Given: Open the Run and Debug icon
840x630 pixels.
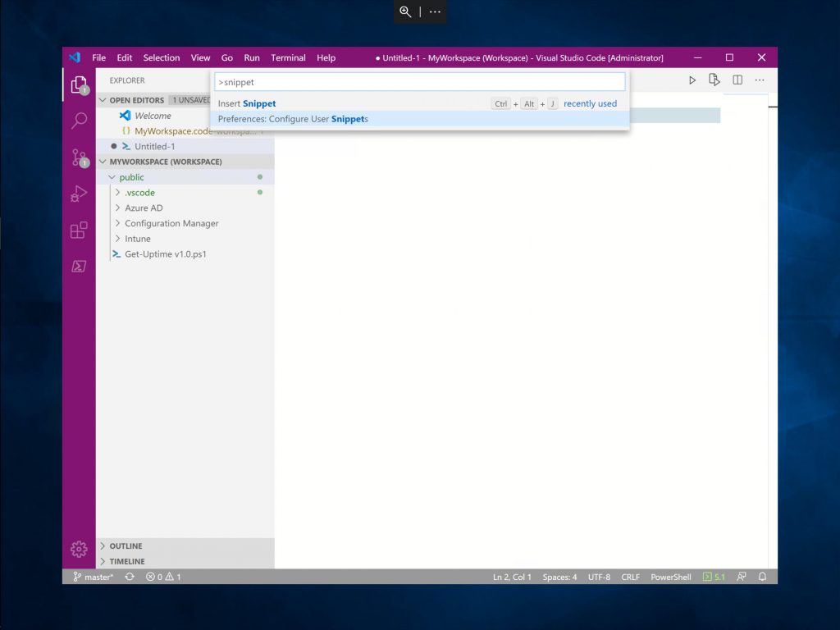Looking at the screenshot, I should tap(79, 194).
